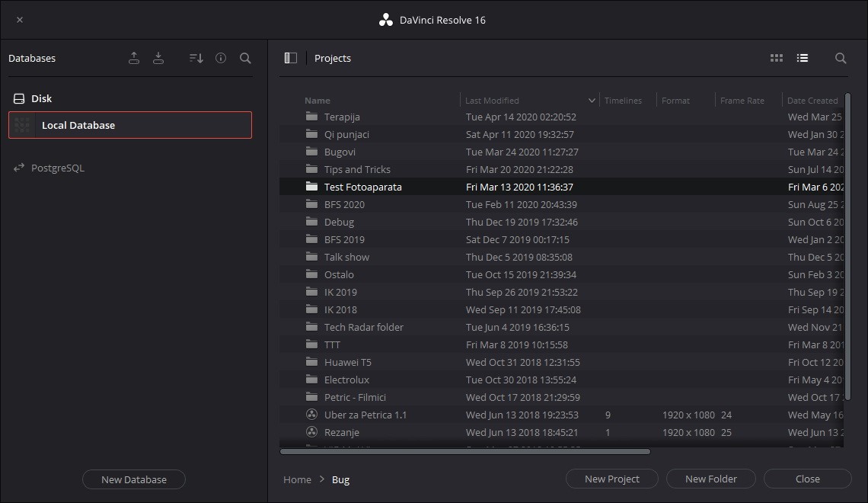The image size is (868, 503).
Task: Click the Qi punjaci folder icon
Action: (311, 134)
